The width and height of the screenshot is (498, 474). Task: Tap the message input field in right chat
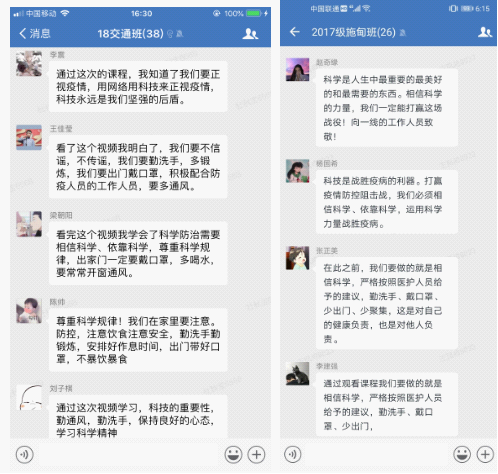click(x=377, y=454)
